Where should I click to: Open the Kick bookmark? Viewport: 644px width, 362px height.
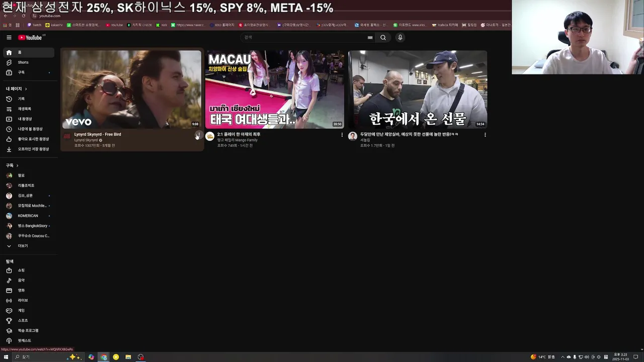(162, 25)
